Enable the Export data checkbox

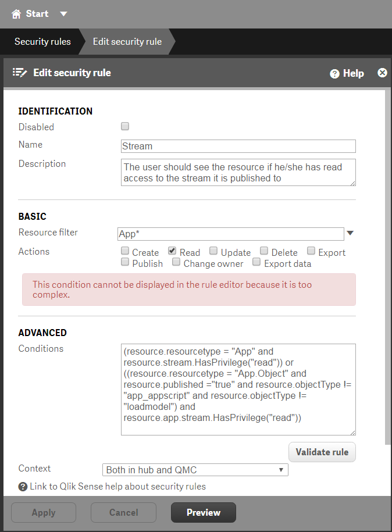pyautogui.click(x=256, y=262)
